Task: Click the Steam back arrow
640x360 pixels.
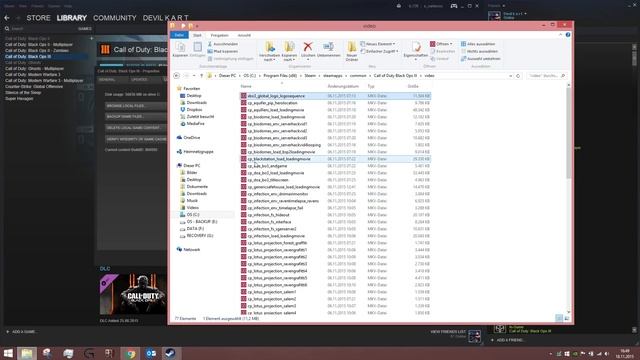Action: [x=7, y=18]
